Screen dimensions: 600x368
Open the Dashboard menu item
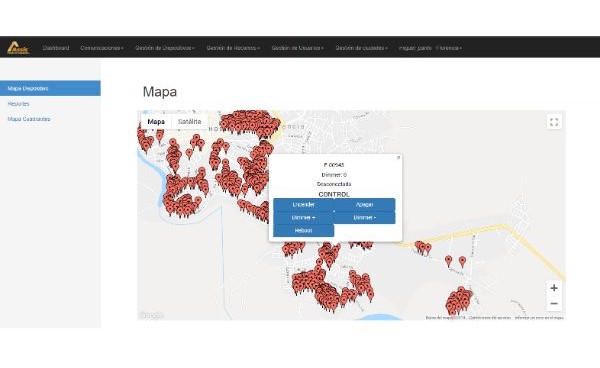coord(56,48)
